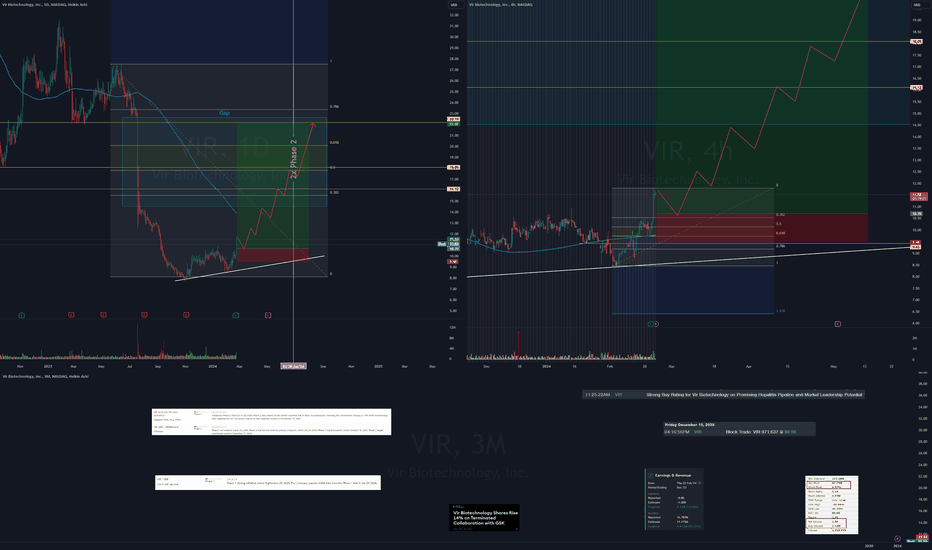Click red event marker near Mar 2023, 1D chart
Image resolution: width=932 pixels, height=550 pixels.
coord(71,315)
